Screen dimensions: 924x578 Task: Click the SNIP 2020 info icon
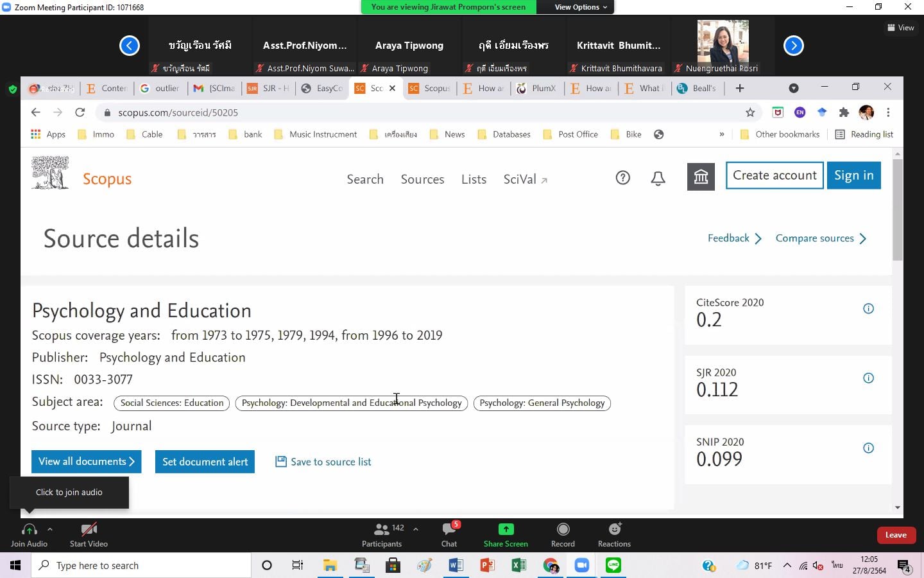coord(868,448)
